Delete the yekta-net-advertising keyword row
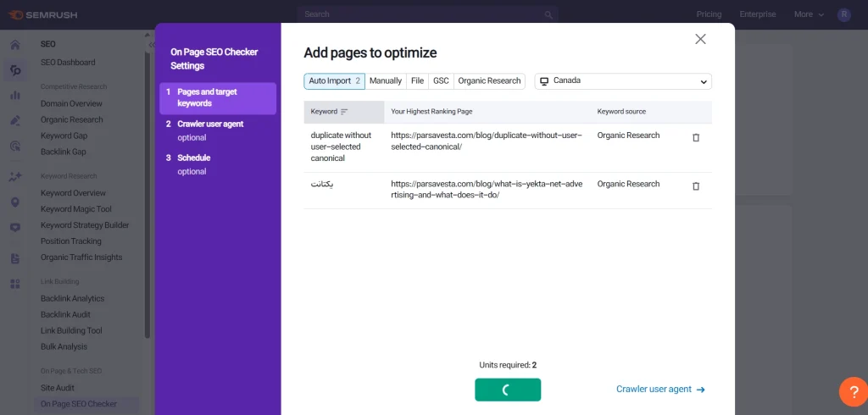The height and width of the screenshot is (415, 868). (696, 186)
